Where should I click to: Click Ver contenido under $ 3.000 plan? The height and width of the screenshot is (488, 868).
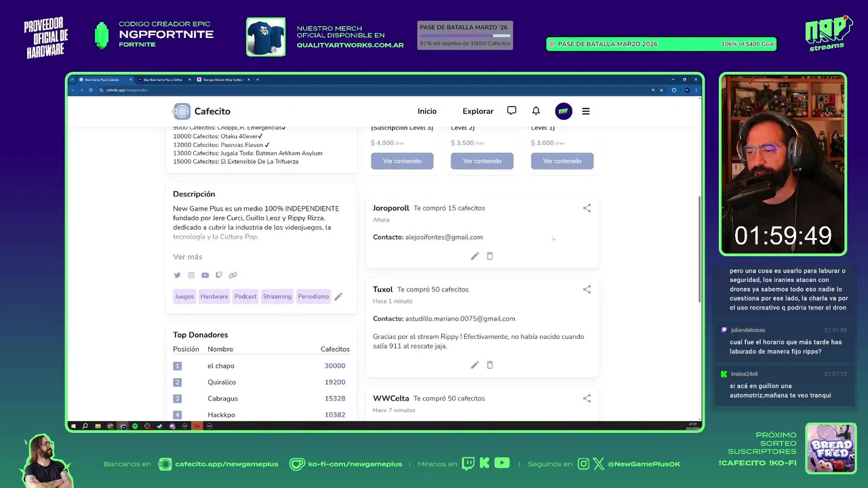(x=562, y=161)
